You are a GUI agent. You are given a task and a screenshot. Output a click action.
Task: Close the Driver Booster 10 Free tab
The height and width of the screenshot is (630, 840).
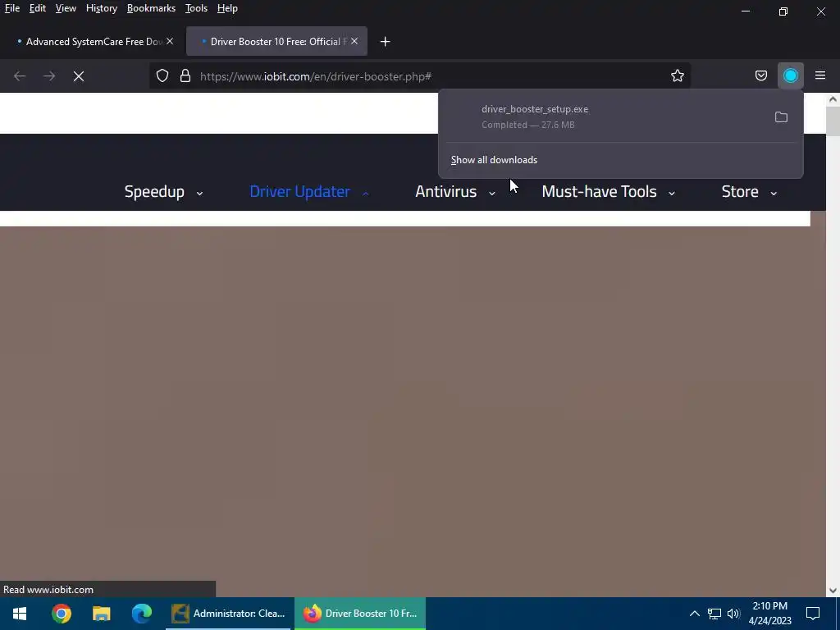pos(354,41)
